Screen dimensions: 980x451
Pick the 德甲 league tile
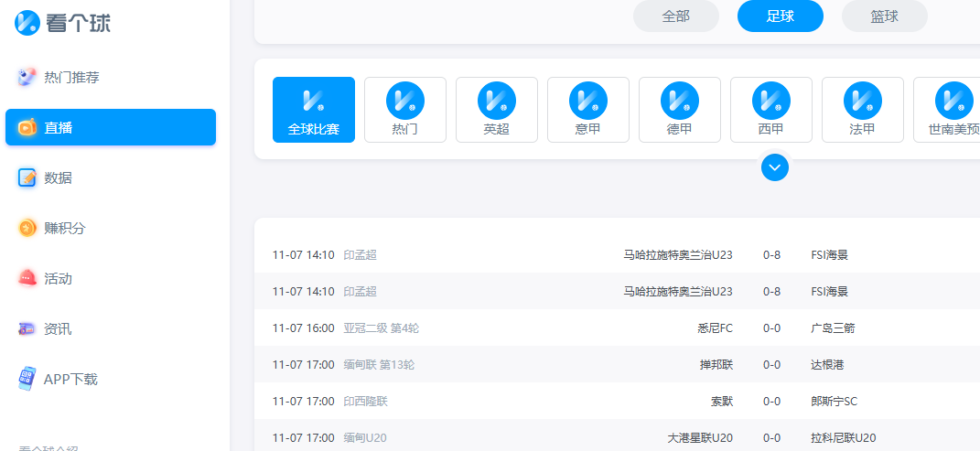point(680,110)
